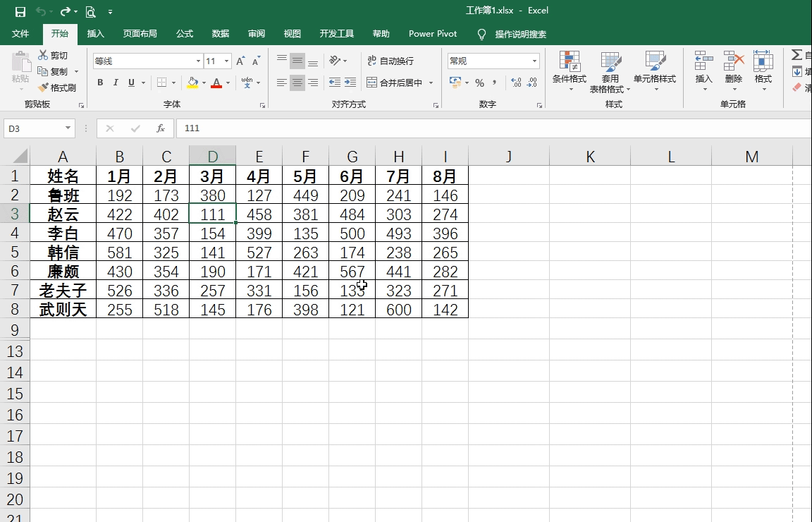
Task: Open the 删除 cells button
Action: pos(734,71)
